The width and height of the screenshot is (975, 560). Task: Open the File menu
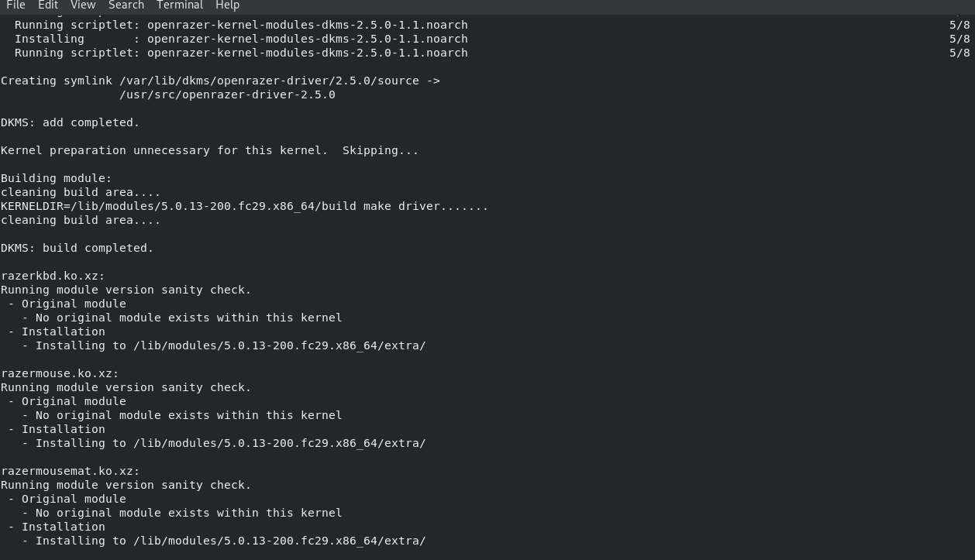pos(15,5)
